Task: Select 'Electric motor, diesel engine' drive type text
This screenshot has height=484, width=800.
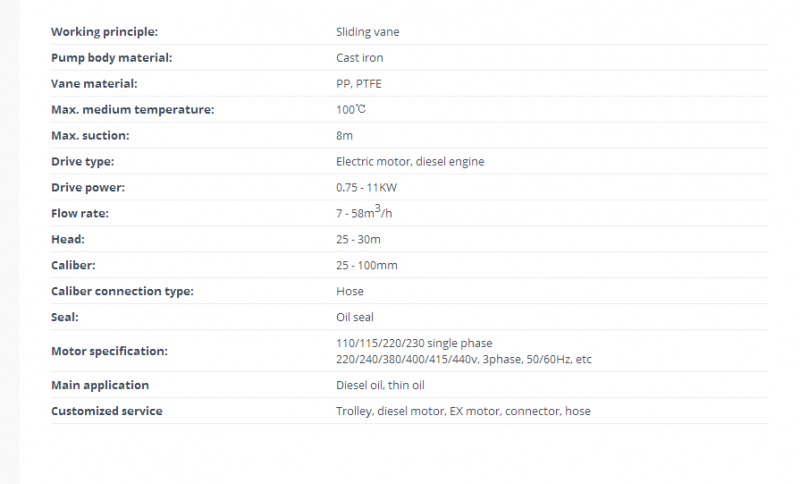Action: coord(410,162)
